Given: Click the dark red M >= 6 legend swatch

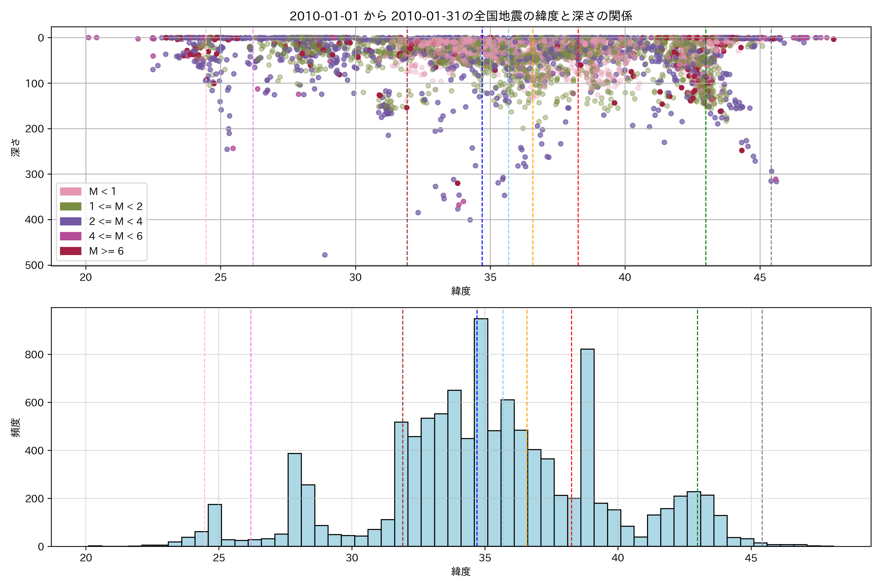Looking at the screenshot, I should (x=71, y=251).
